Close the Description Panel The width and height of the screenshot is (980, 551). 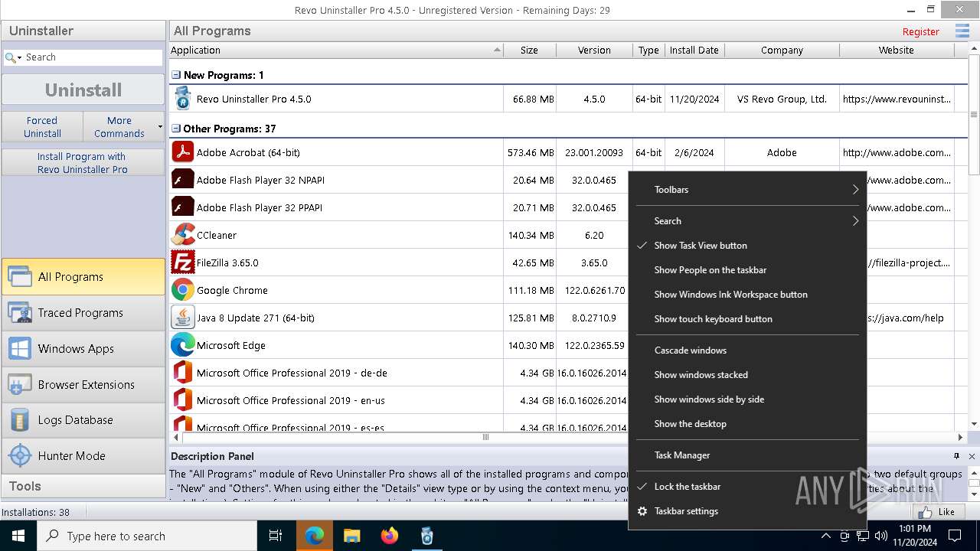point(972,456)
